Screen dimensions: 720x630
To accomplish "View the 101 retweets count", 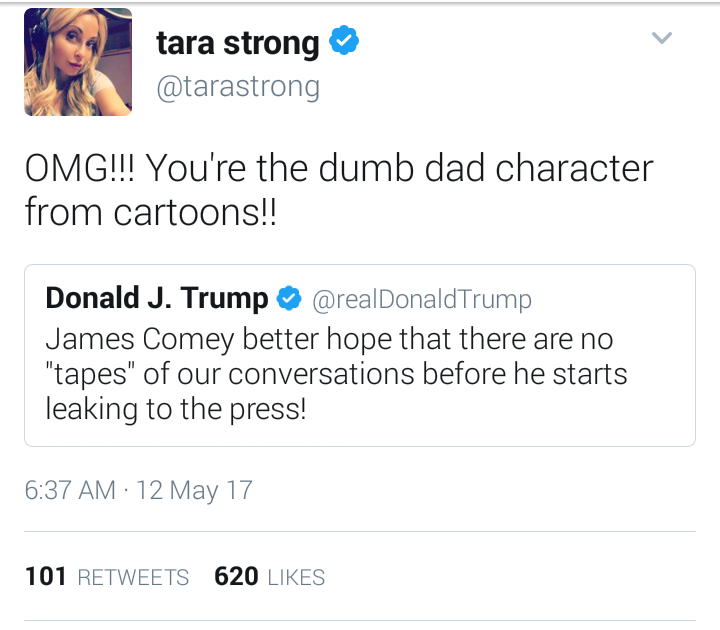I will tap(45, 577).
